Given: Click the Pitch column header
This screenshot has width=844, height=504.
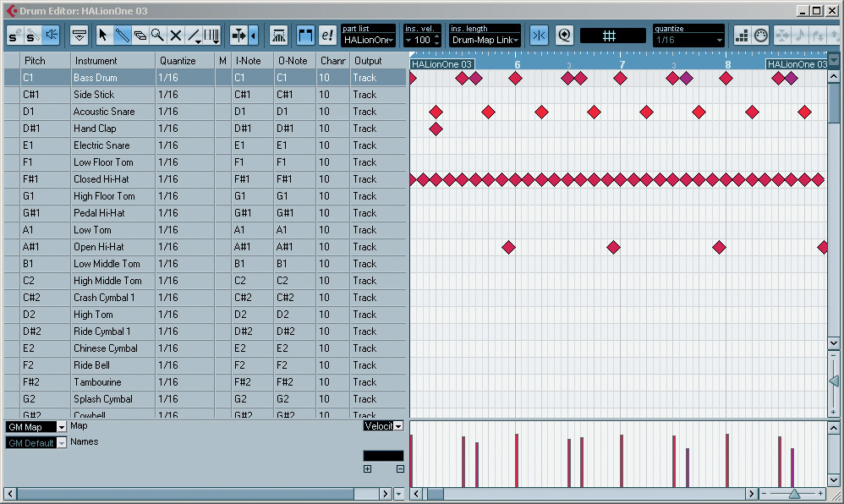Looking at the screenshot, I should coord(35,61).
